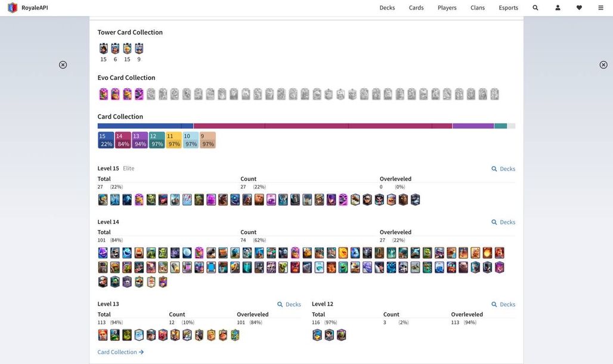This screenshot has width=613, height=364.
Task: Click the Level 15 Overleveled value 0
Action: point(381,187)
